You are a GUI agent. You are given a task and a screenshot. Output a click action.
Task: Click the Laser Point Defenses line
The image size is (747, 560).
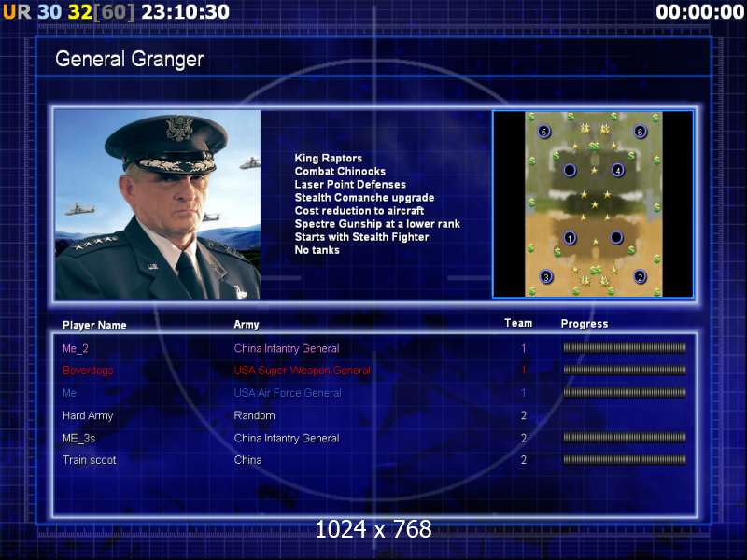350,184
